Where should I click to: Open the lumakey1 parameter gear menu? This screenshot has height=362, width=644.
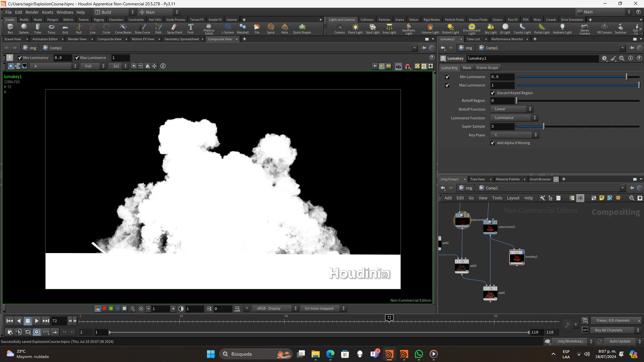(604, 58)
